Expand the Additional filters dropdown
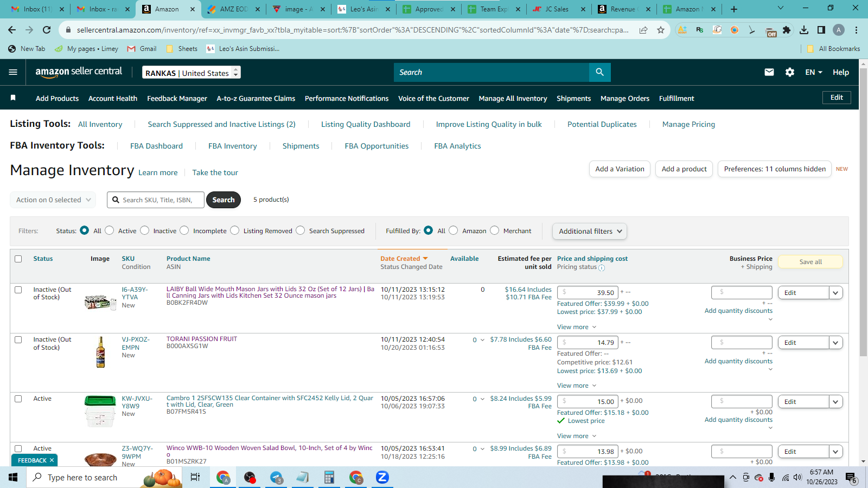Screen dimensions: 868x488 tap(590, 231)
